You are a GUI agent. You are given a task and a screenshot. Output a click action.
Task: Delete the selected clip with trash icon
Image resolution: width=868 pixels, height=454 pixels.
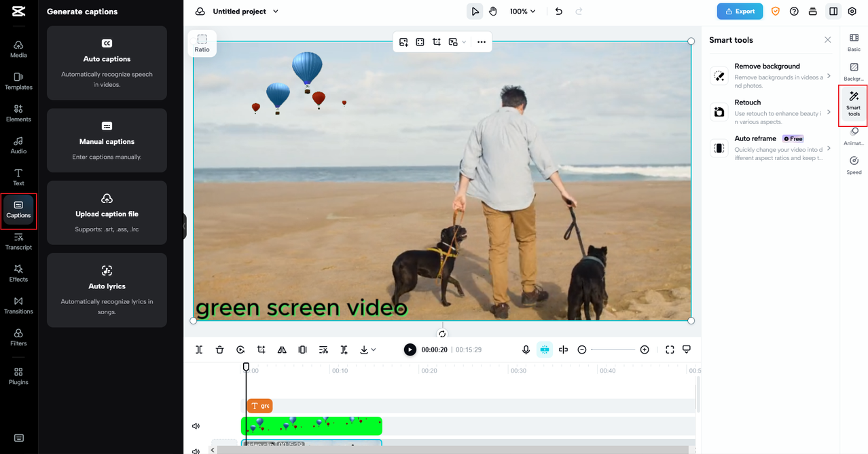click(219, 349)
